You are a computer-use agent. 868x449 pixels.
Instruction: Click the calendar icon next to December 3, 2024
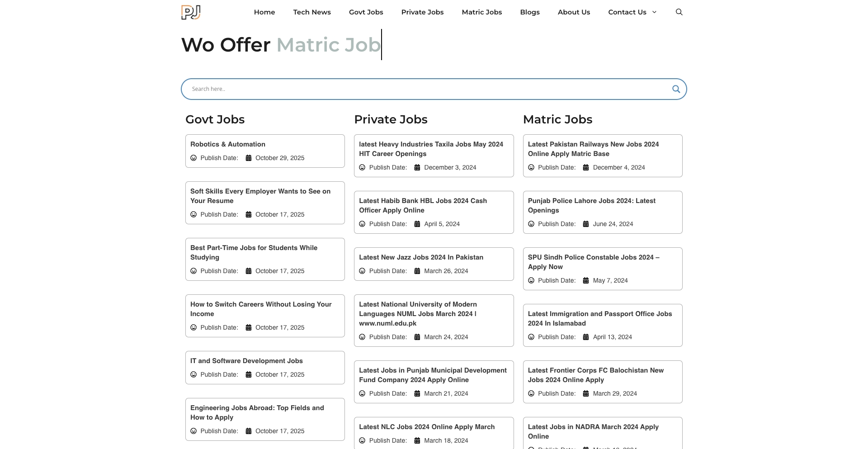click(x=417, y=167)
